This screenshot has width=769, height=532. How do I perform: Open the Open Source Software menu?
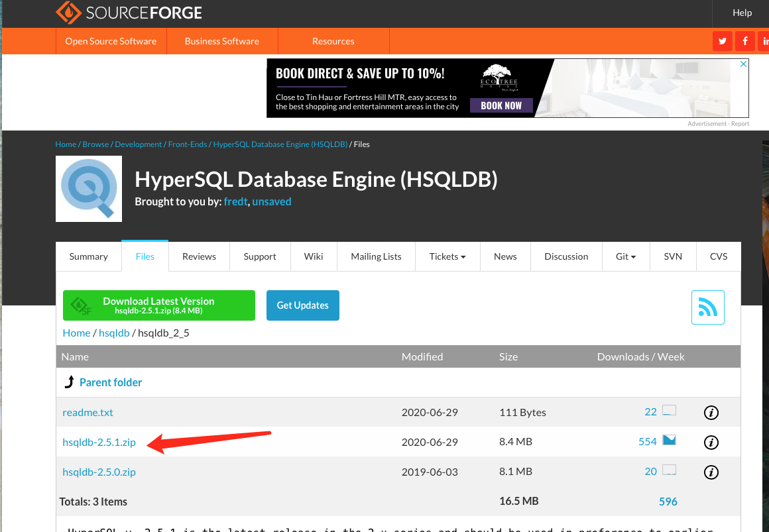point(111,41)
